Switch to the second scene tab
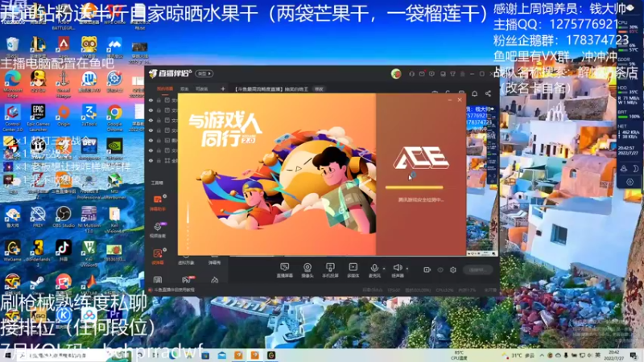The width and height of the screenshot is (644, 362). pyautogui.click(x=184, y=88)
